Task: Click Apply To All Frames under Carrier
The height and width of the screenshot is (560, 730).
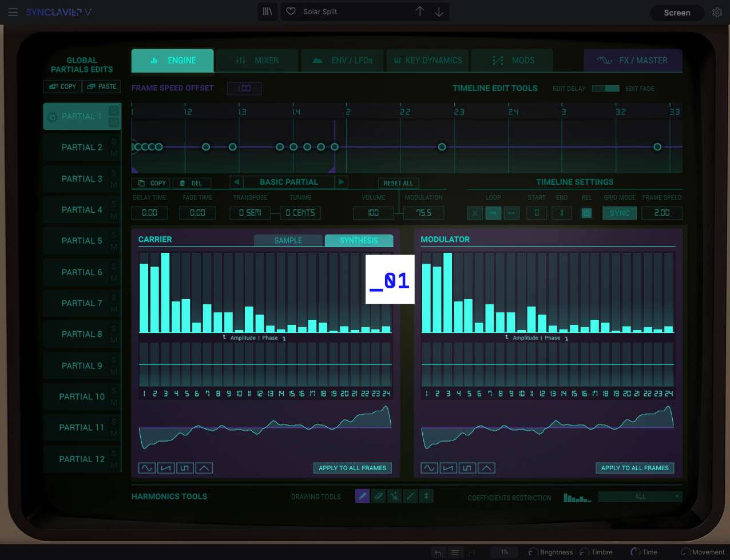Action: click(x=352, y=468)
